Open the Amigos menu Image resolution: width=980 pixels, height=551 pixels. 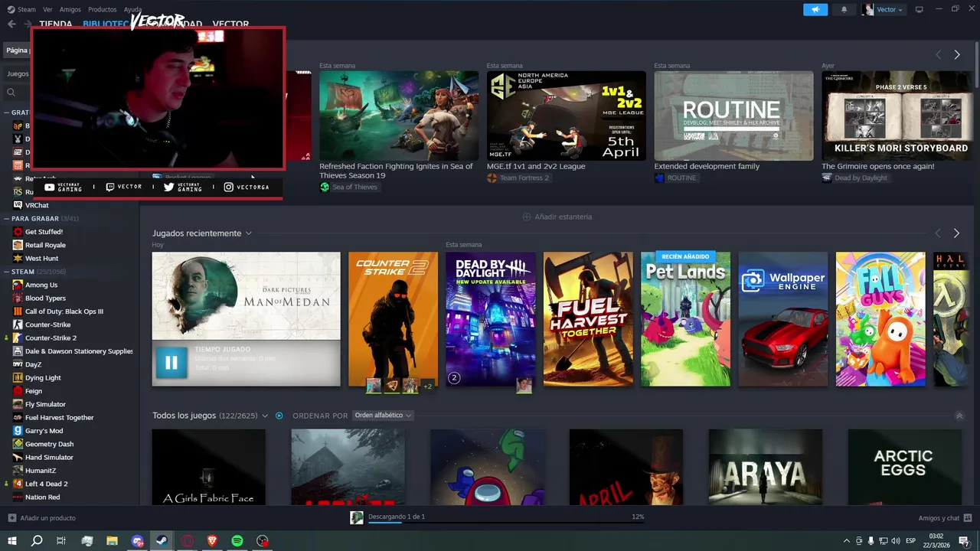(70, 9)
